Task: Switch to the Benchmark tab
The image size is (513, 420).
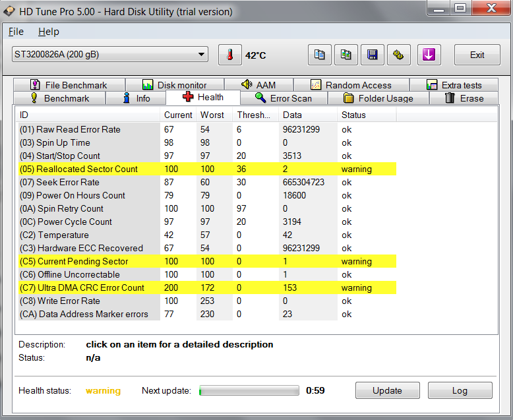Action: [59, 98]
